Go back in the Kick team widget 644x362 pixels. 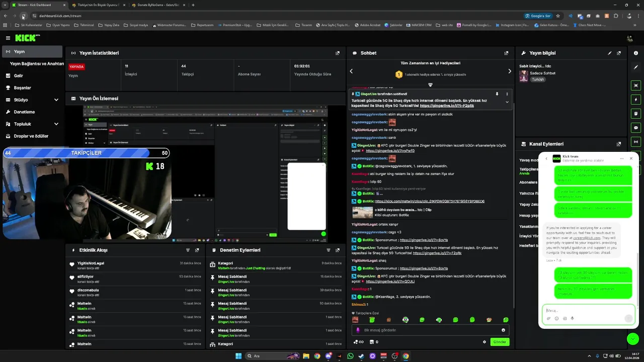click(x=546, y=158)
